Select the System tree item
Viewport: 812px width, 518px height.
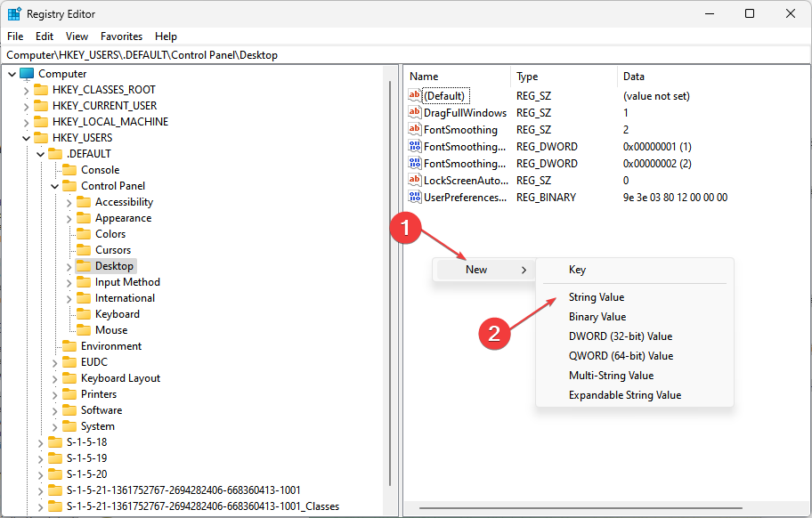[x=98, y=427]
